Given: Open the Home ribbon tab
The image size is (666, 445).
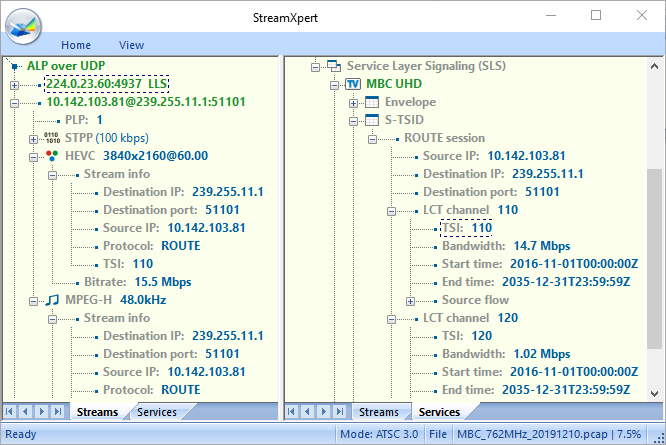Looking at the screenshot, I should [x=76, y=45].
